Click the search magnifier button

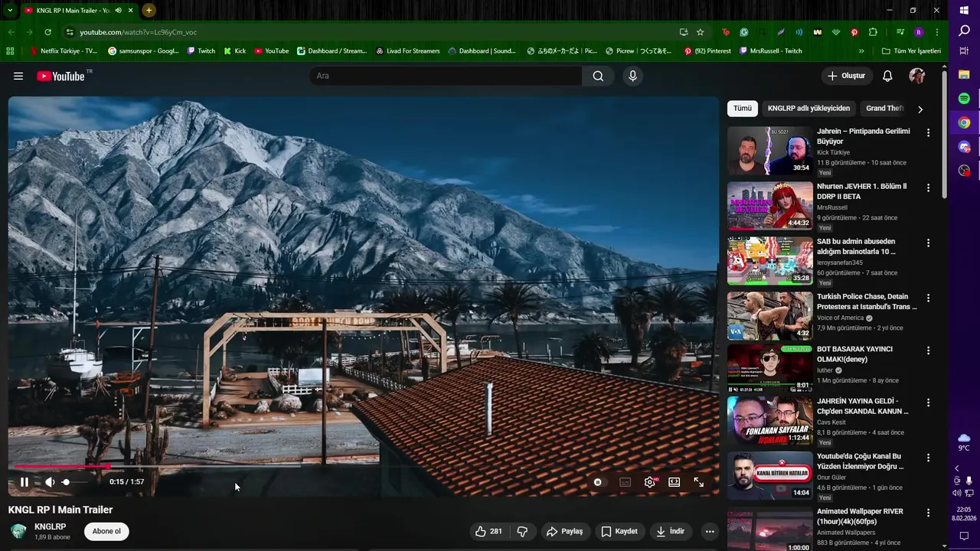[598, 76]
